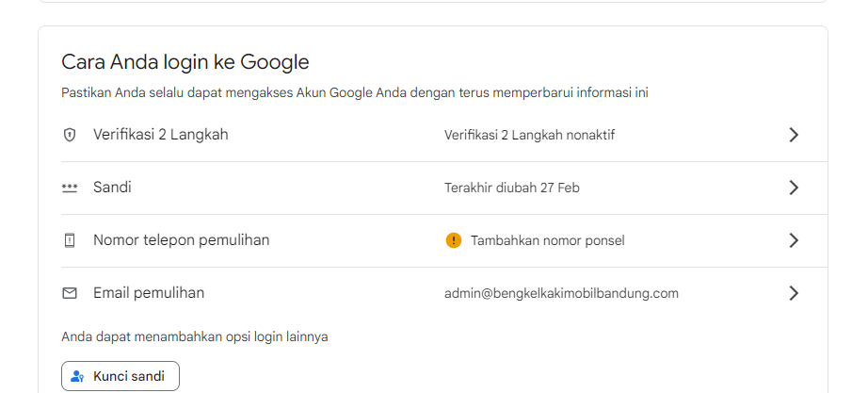Click 'Tambahkan nomor ponsel' text
Screen dimensions: 868x393
coord(548,240)
